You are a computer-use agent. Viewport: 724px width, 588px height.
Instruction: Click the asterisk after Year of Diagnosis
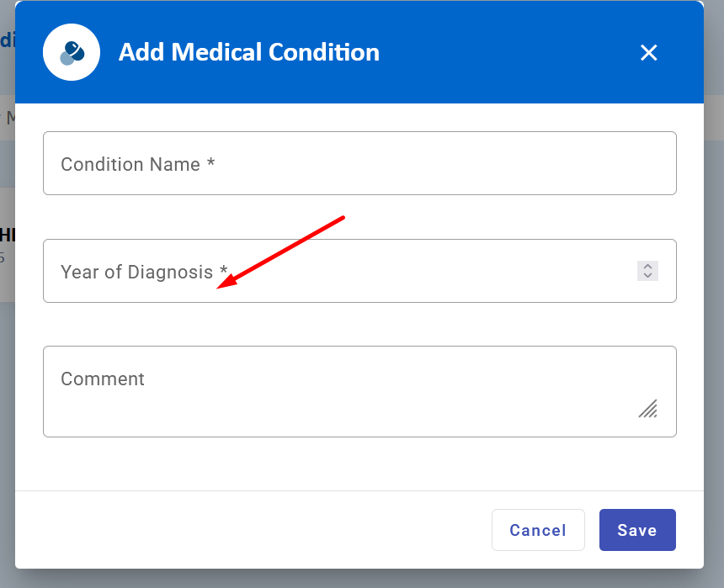click(224, 271)
